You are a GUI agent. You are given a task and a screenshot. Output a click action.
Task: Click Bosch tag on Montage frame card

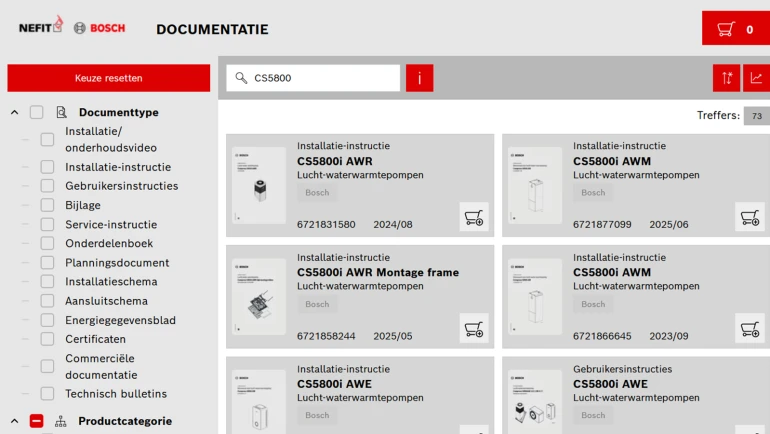317,304
